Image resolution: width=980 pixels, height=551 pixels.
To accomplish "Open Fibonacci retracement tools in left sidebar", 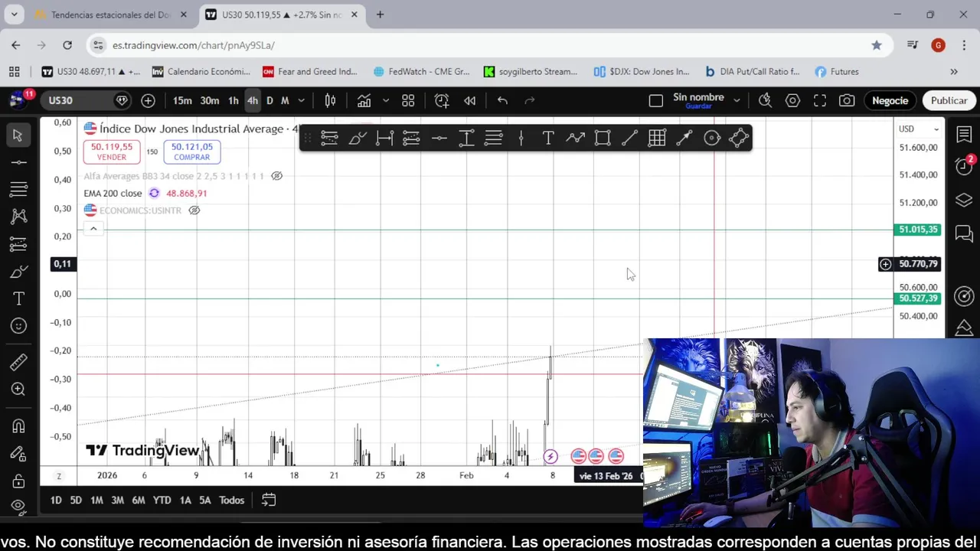I will tap(18, 189).
